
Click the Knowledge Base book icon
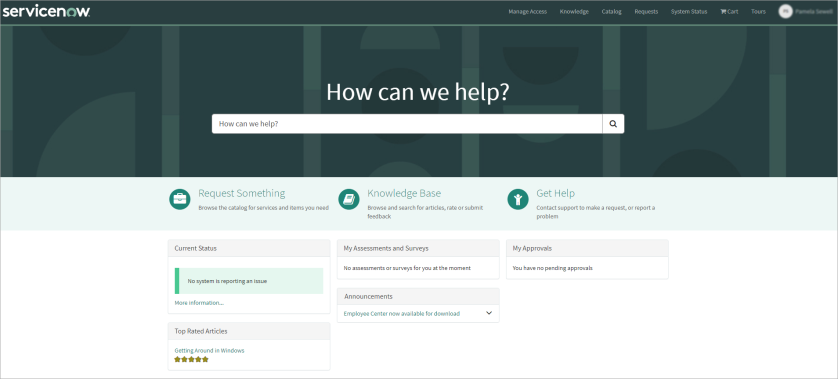[349, 199]
